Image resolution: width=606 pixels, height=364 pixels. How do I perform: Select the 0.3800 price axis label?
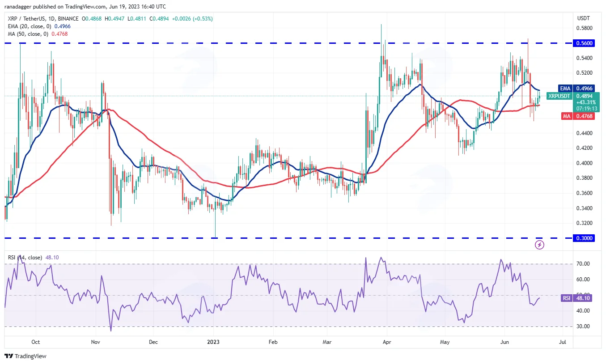[585, 178]
